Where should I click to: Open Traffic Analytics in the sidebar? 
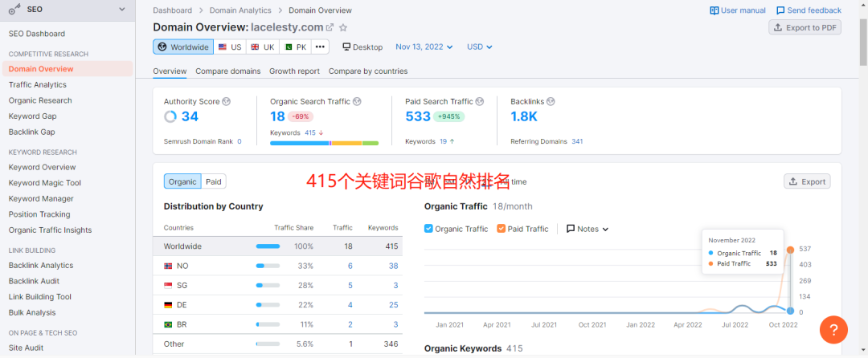tap(38, 84)
